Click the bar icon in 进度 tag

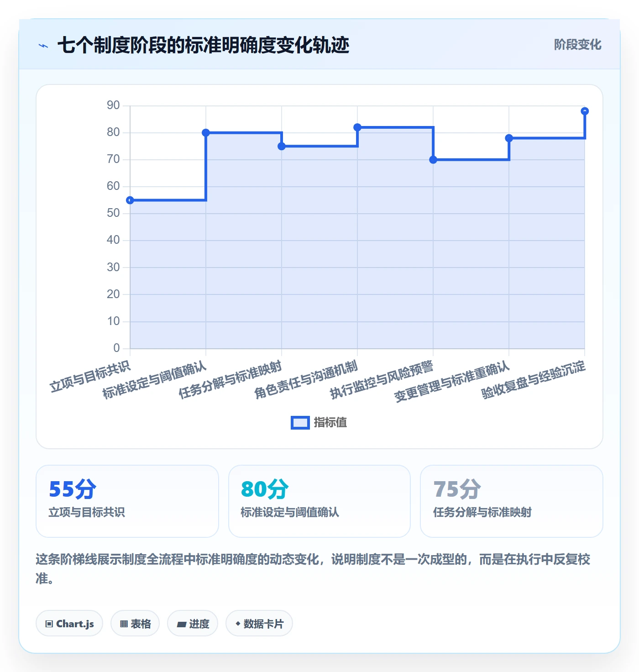pos(182,625)
